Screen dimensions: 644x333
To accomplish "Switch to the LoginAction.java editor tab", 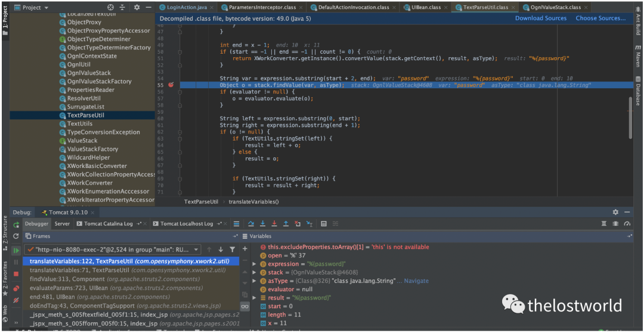I will pos(185,7).
